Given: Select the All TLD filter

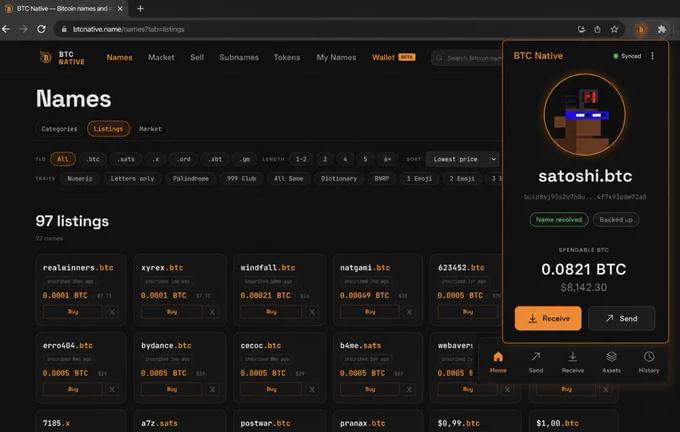Looking at the screenshot, I should coord(63,159).
